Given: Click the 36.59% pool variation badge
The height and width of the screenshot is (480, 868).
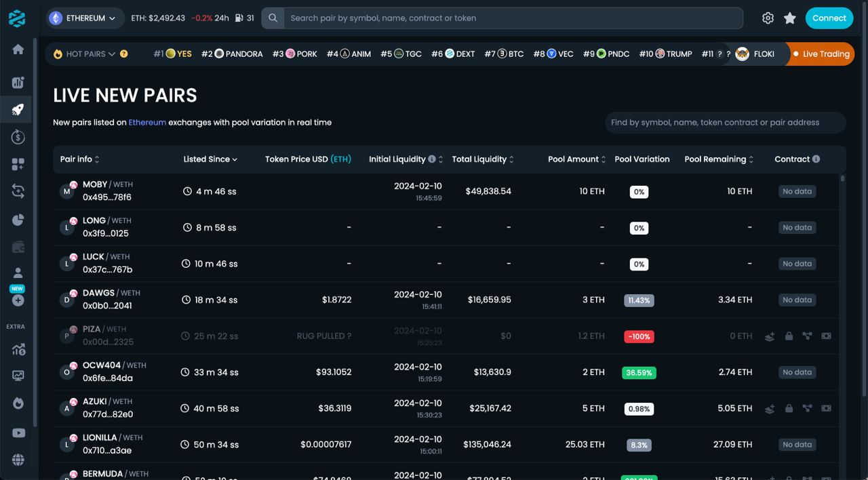Looking at the screenshot, I should [639, 372].
